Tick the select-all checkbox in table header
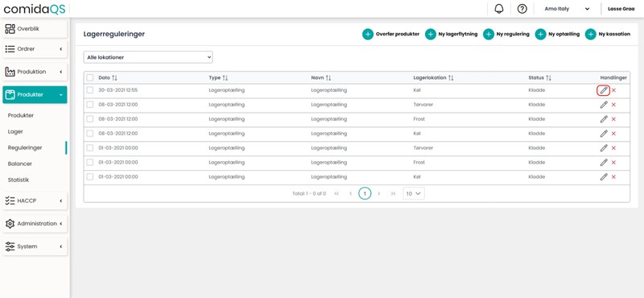 point(90,77)
